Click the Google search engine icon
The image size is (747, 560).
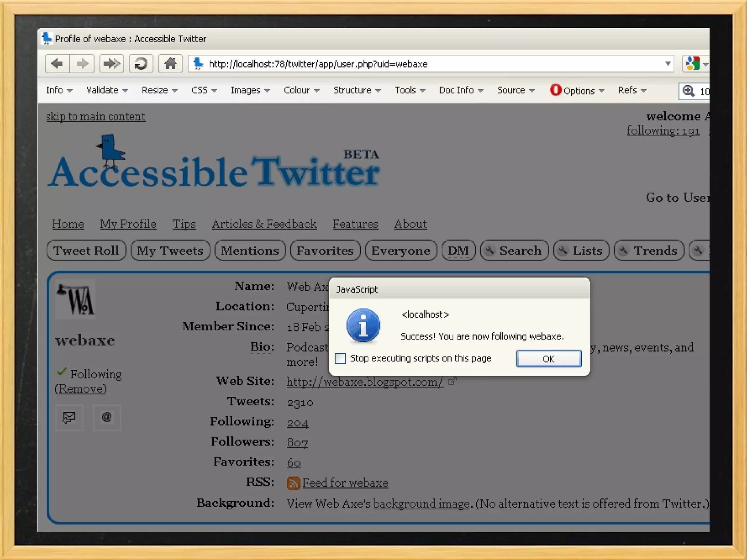(x=692, y=64)
